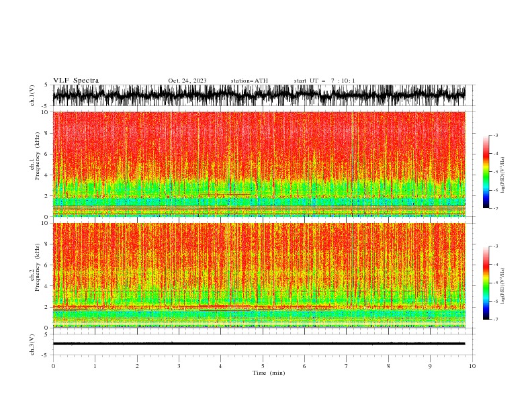Click the "station=ATH" label
This screenshot has width=532, height=411.
tap(249, 81)
